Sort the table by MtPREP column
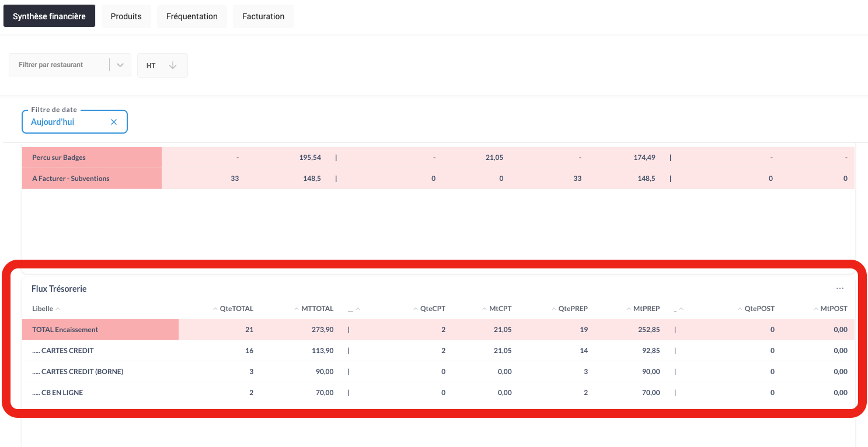 point(646,309)
